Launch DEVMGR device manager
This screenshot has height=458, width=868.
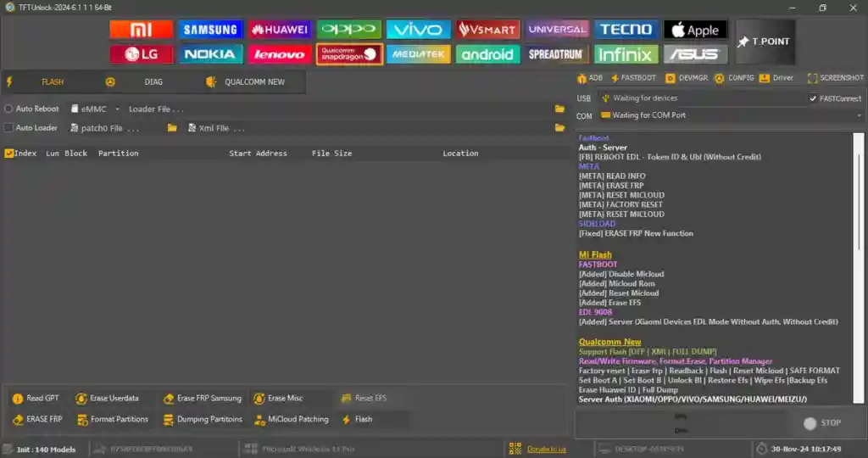coord(687,78)
